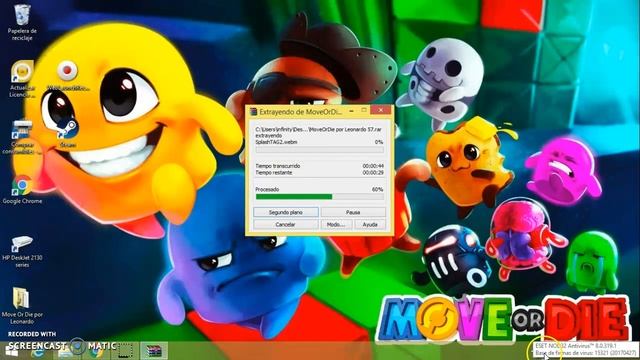The height and width of the screenshot is (360, 640).
Task: Click the archive path ending in 'Leonardo 57.rar'
Action: click(x=318, y=129)
